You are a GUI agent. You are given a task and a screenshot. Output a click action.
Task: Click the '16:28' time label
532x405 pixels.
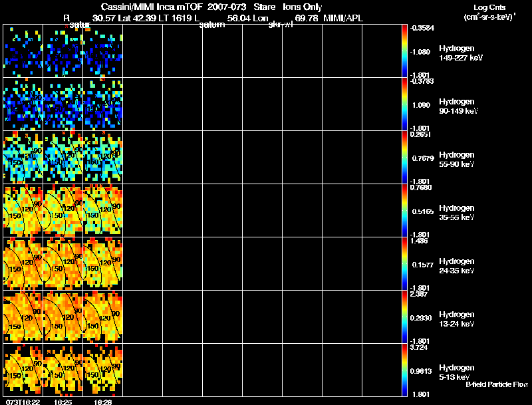[x=103, y=402]
